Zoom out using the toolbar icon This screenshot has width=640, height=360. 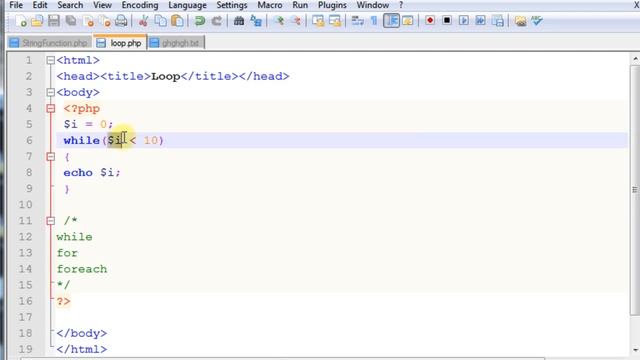(x=296, y=21)
